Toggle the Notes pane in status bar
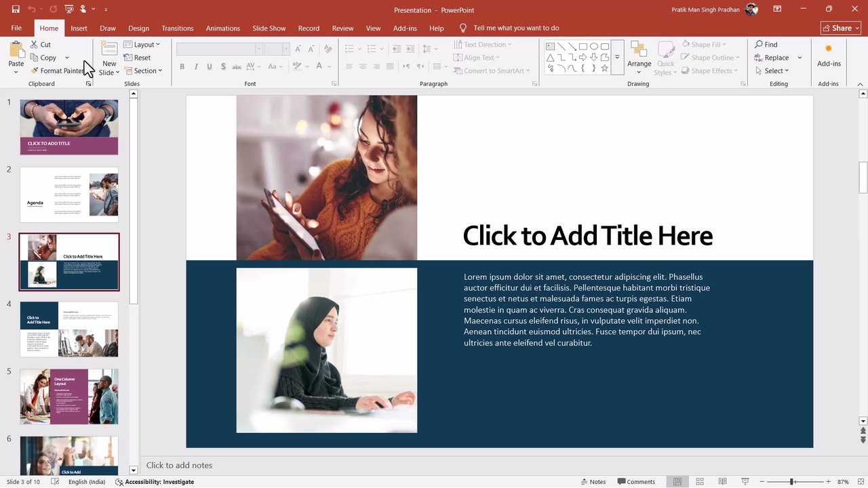Image resolution: width=868 pixels, height=488 pixels. (593, 482)
